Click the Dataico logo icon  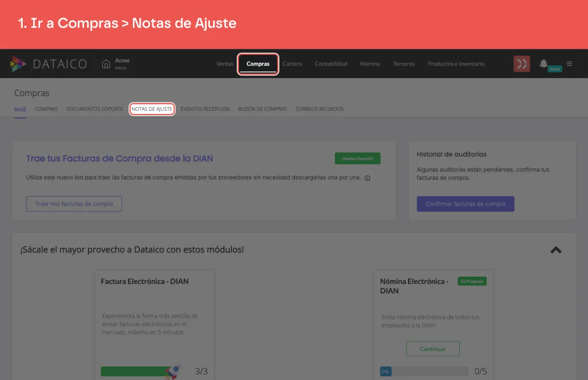point(18,64)
